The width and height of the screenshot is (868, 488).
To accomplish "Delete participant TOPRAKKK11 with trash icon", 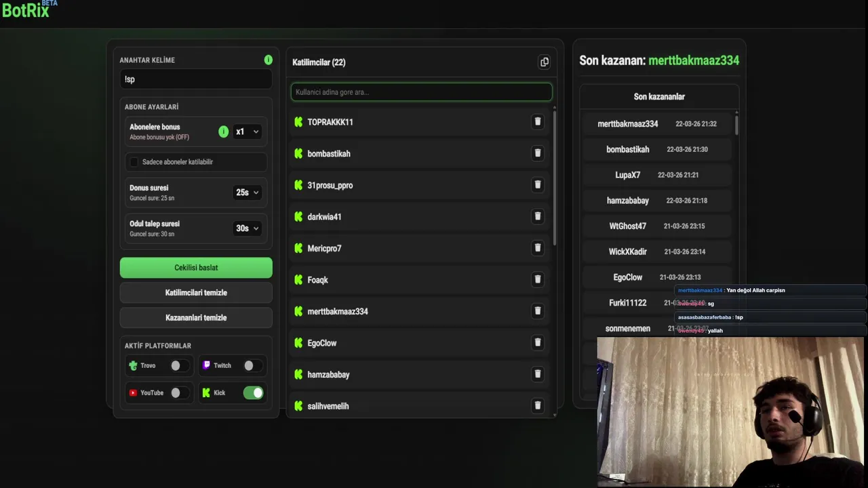I will [x=538, y=121].
